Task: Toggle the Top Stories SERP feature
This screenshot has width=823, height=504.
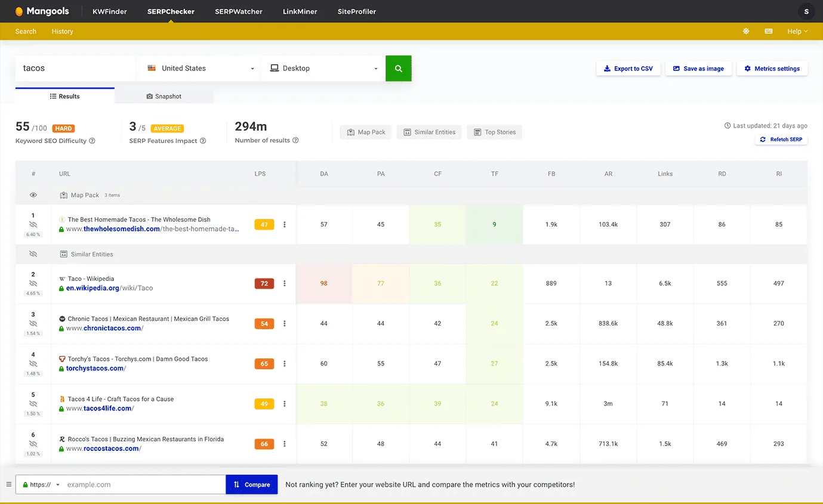Action: pos(494,132)
